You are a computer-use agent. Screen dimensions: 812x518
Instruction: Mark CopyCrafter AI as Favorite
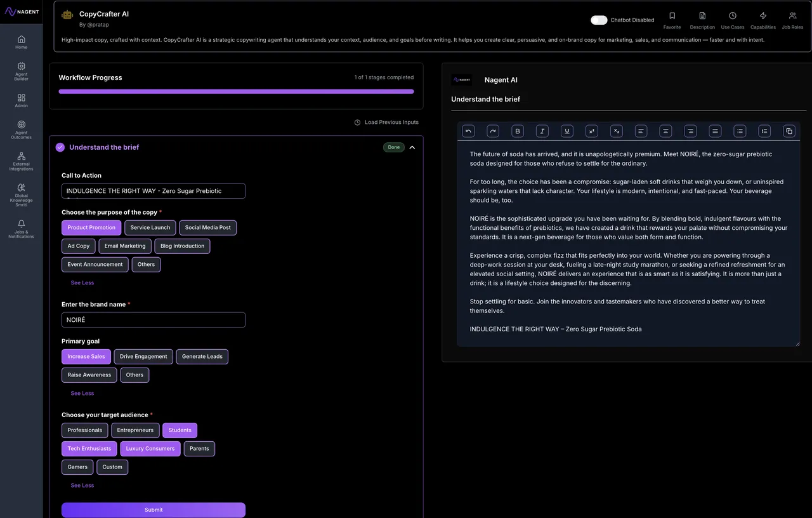(x=672, y=20)
